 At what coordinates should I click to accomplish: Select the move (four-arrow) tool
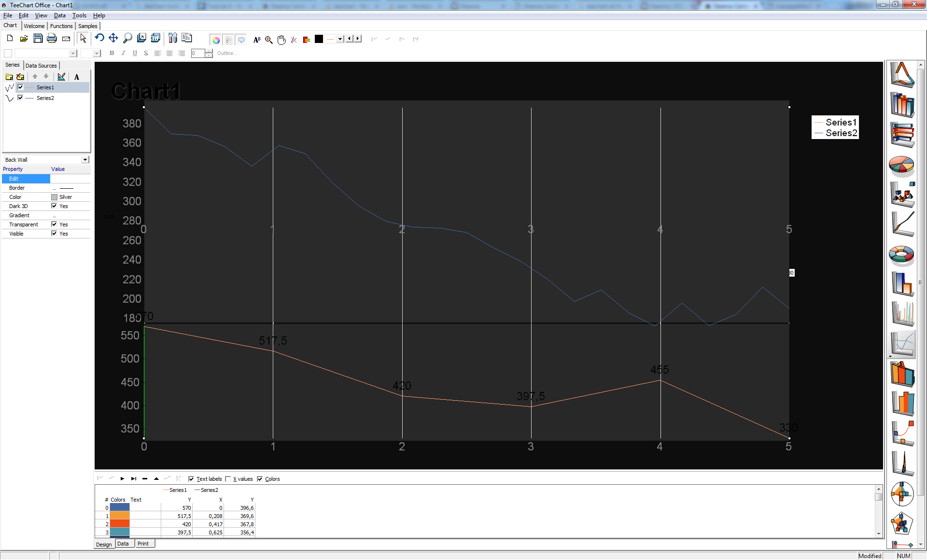(x=113, y=38)
